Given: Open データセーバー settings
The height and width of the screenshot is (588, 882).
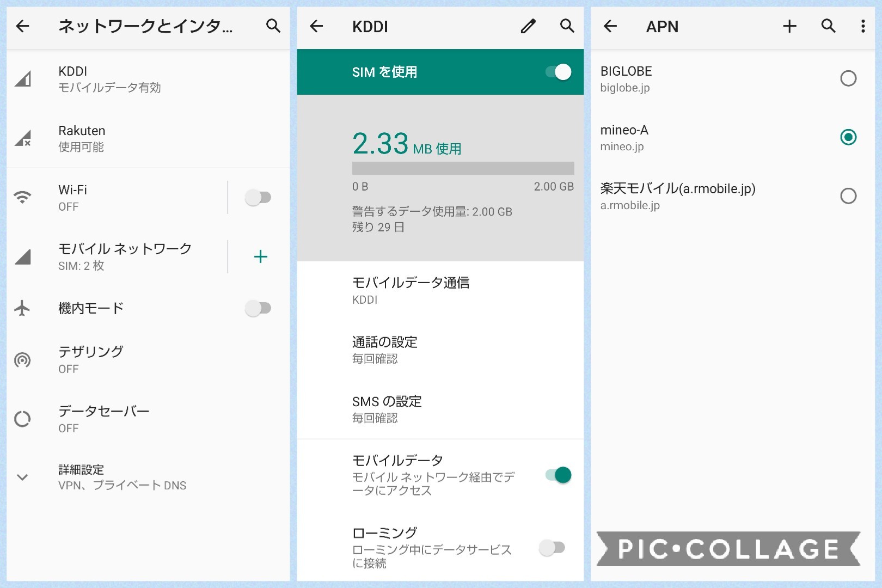Looking at the screenshot, I should coord(148,419).
